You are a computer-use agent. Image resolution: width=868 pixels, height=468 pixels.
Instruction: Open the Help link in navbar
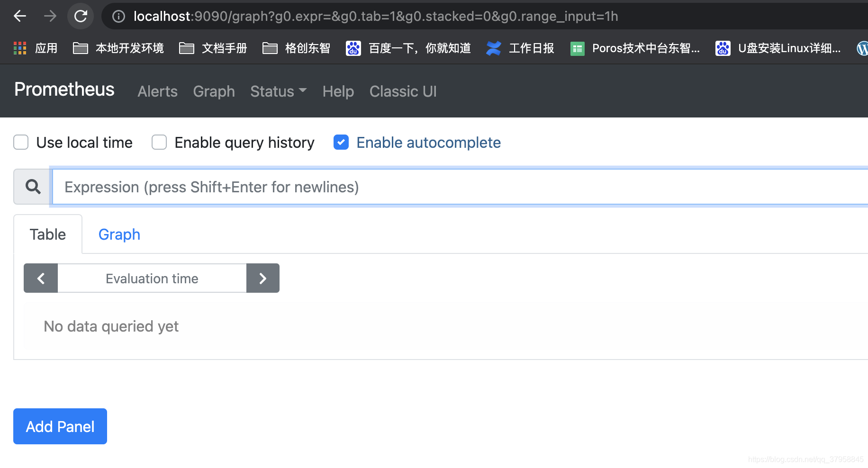[x=338, y=91]
